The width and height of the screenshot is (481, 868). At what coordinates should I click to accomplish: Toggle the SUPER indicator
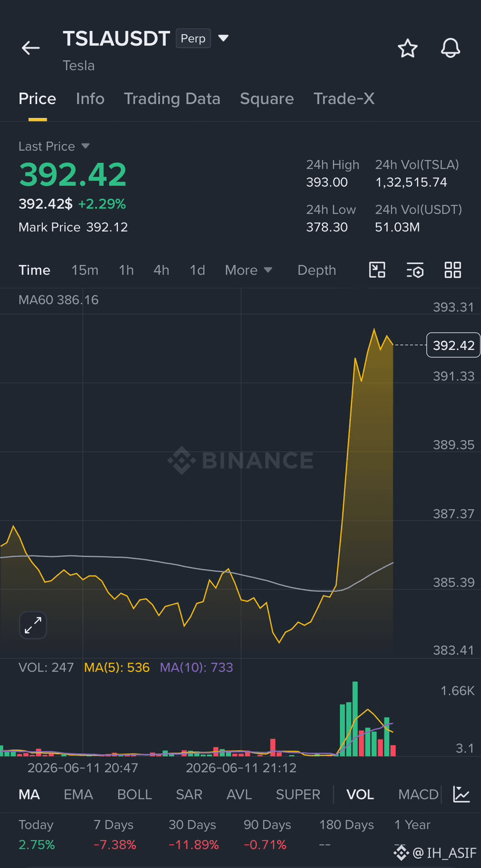click(298, 794)
